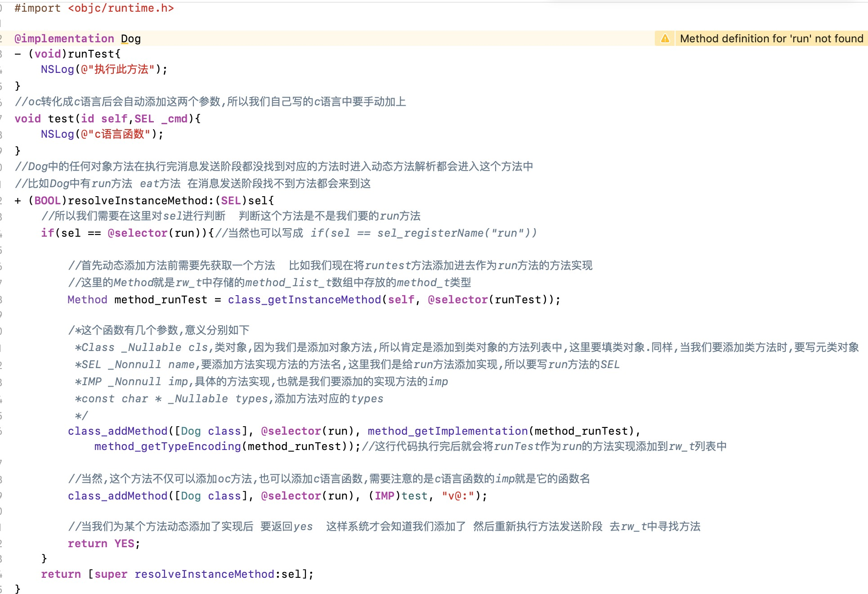Open the "Method definition for 'run' not found" message
The image size is (868, 594).
coord(771,39)
